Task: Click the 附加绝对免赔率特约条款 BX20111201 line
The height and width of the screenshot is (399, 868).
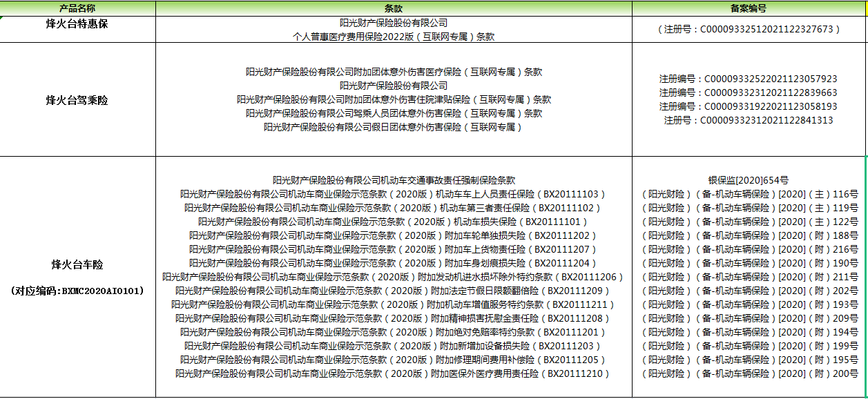Action: (x=394, y=332)
